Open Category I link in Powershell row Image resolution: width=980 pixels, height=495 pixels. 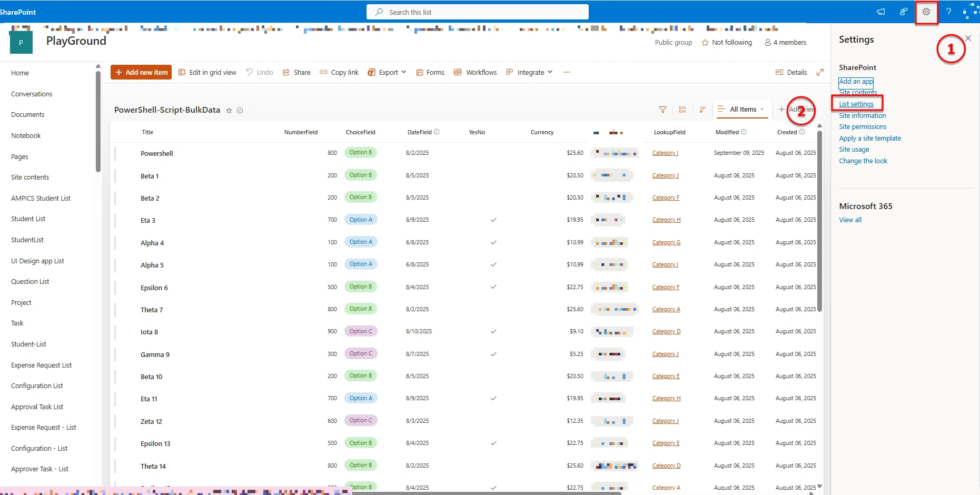(665, 153)
